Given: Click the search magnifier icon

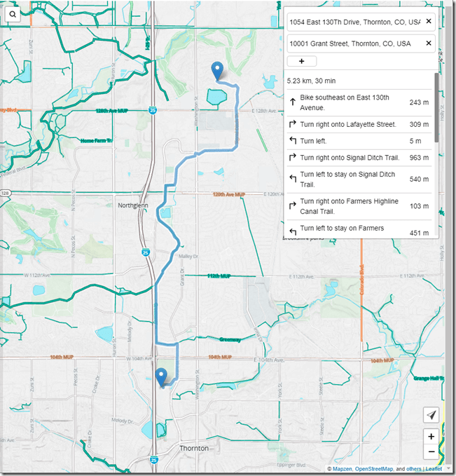Looking at the screenshot, I should coord(13,13).
